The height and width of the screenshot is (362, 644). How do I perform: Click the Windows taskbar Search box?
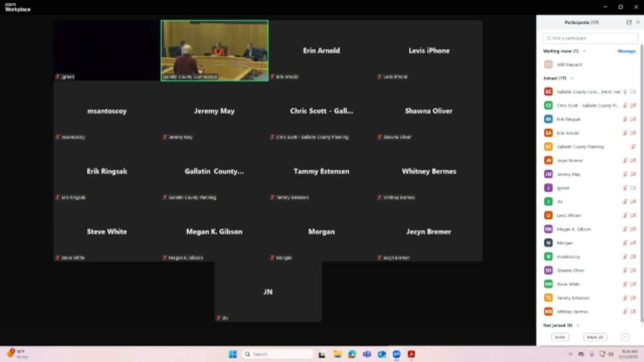(277, 354)
